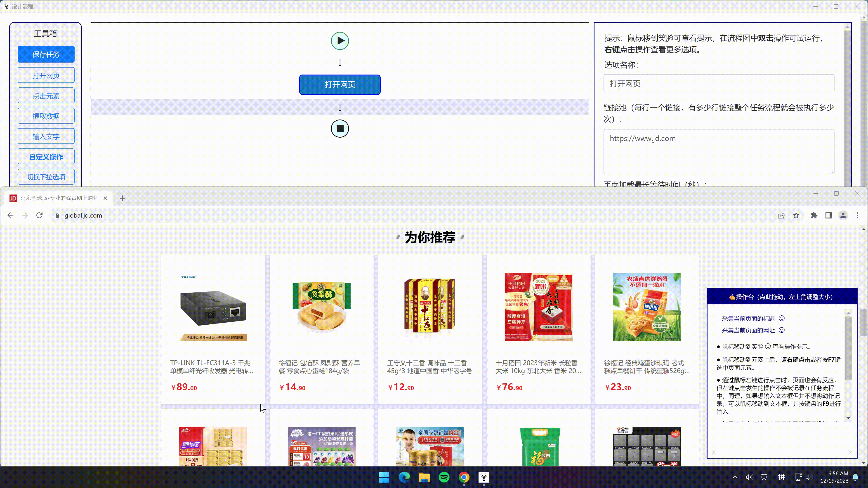Select the 打开网页 node in flowchart
Screen dimensions: 868x488
point(340,84)
